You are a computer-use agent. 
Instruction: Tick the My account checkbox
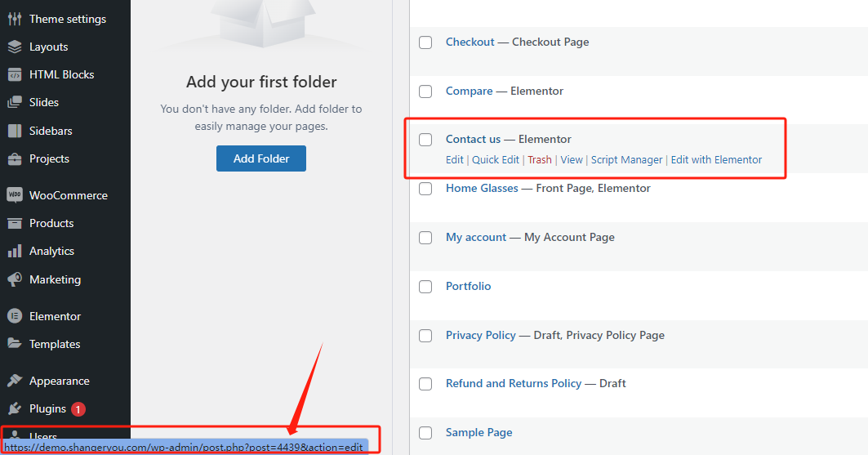tap(425, 238)
